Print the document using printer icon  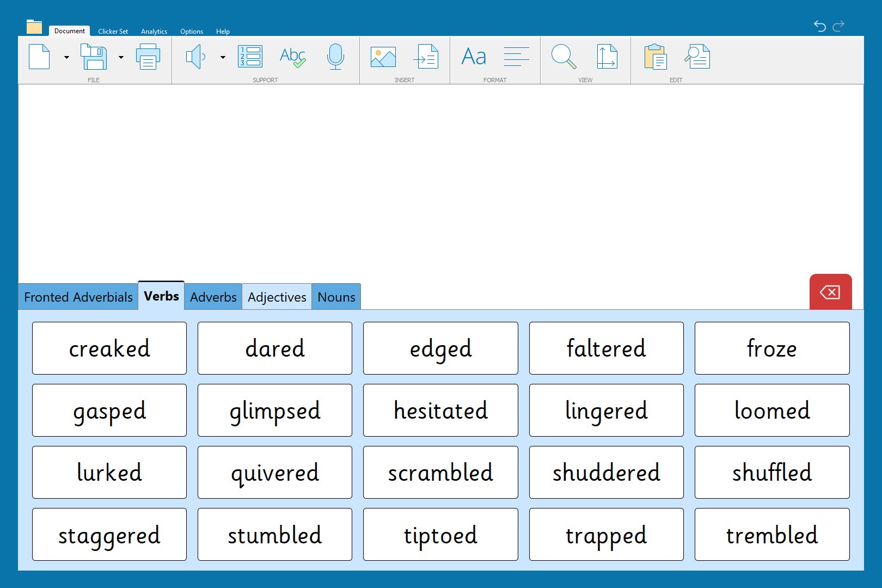tap(148, 57)
